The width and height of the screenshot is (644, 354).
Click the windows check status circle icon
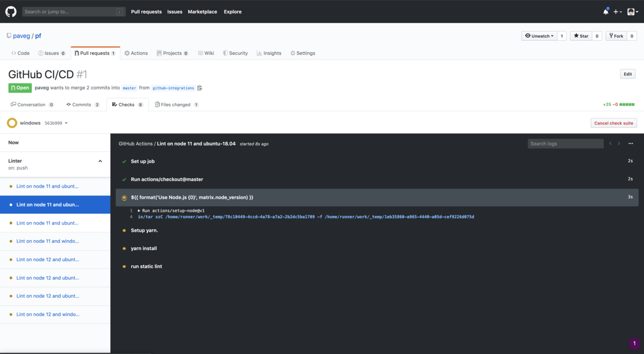coord(12,123)
